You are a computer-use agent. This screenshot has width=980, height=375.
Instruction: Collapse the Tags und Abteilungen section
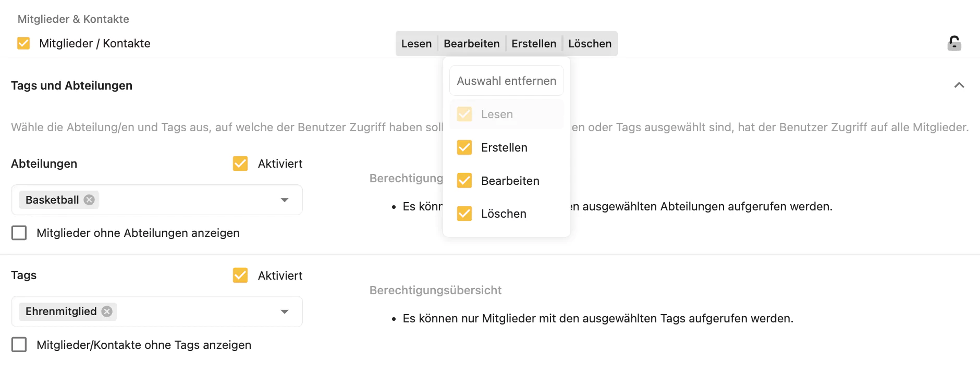tap(959, 85)
